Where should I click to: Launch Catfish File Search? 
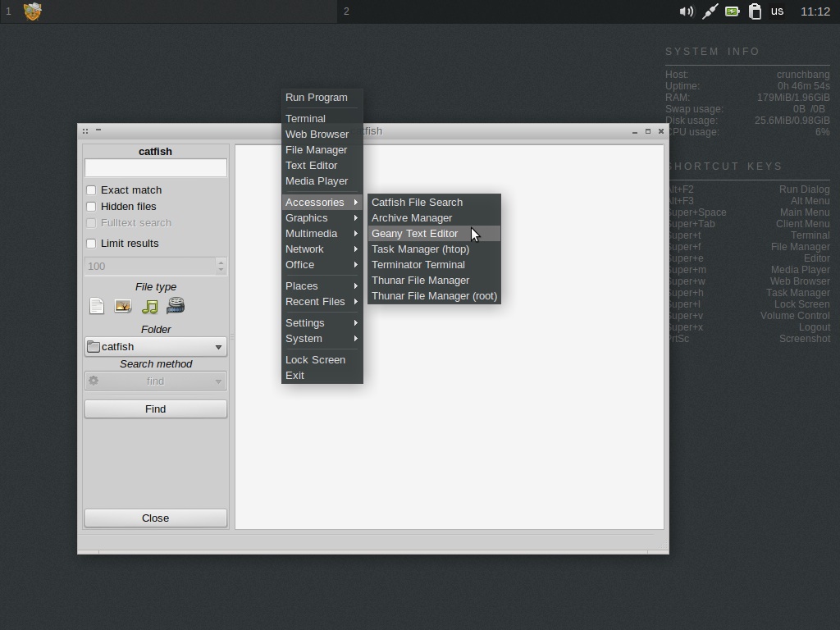[434, 202]
